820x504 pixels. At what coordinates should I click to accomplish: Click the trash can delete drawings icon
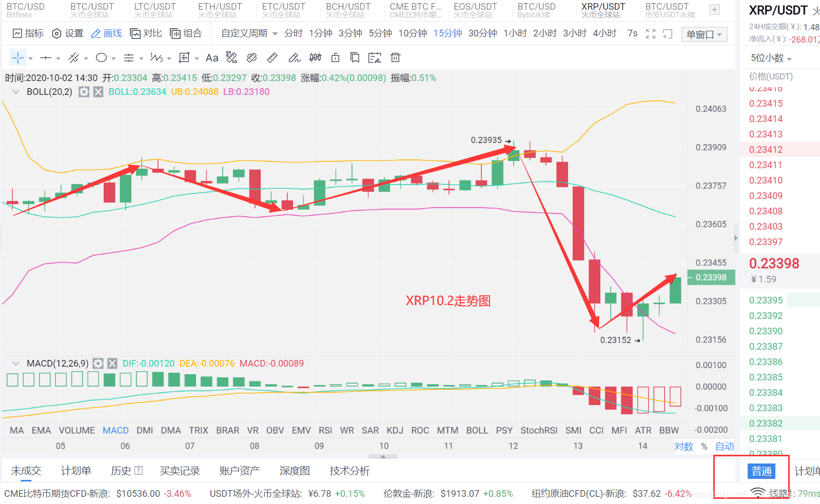pyautogui.click(x=395, y=58)
